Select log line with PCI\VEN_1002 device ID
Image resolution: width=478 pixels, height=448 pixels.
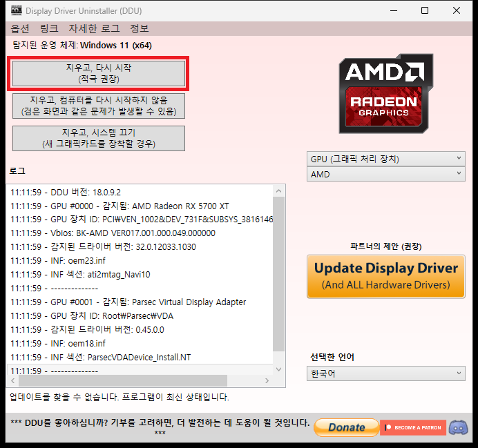tap(140, 220)
